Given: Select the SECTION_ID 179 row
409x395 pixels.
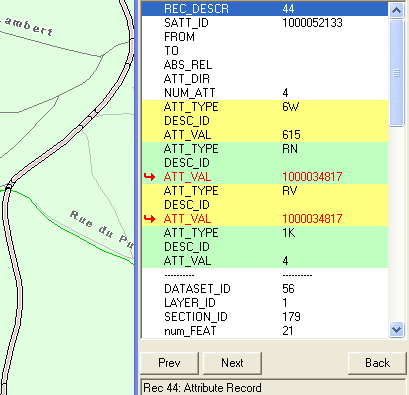Looking at the screenshot, I should 265,317.
